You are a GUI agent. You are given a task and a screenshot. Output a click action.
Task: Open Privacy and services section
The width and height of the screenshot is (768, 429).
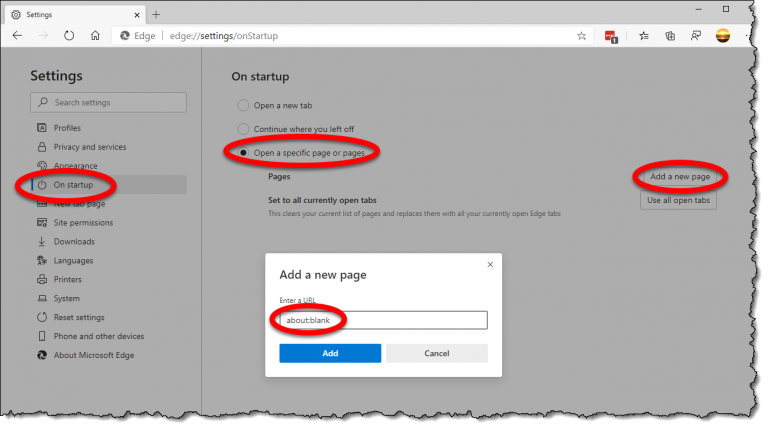click(x=90, y=147)
